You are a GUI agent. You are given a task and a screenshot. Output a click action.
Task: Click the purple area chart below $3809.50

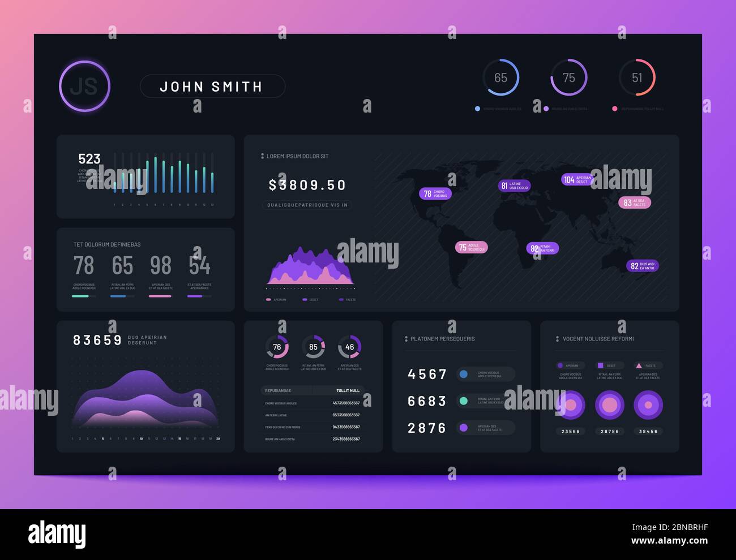311,265
